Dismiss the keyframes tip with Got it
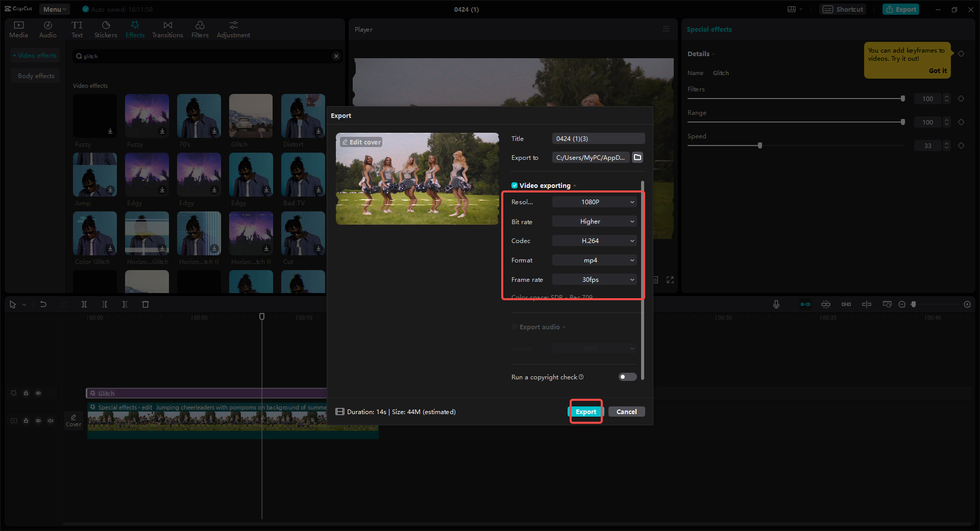The width and height of the screenshot is (980, 531). click(938, 70)
